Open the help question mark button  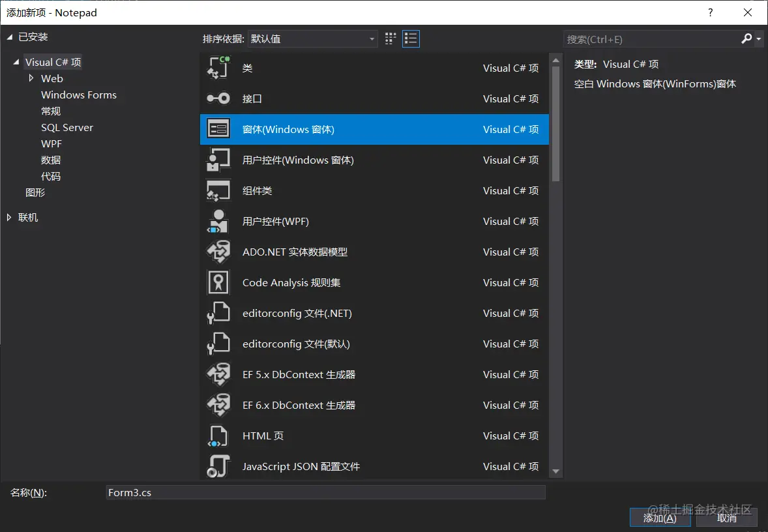(x=710, y=12)
